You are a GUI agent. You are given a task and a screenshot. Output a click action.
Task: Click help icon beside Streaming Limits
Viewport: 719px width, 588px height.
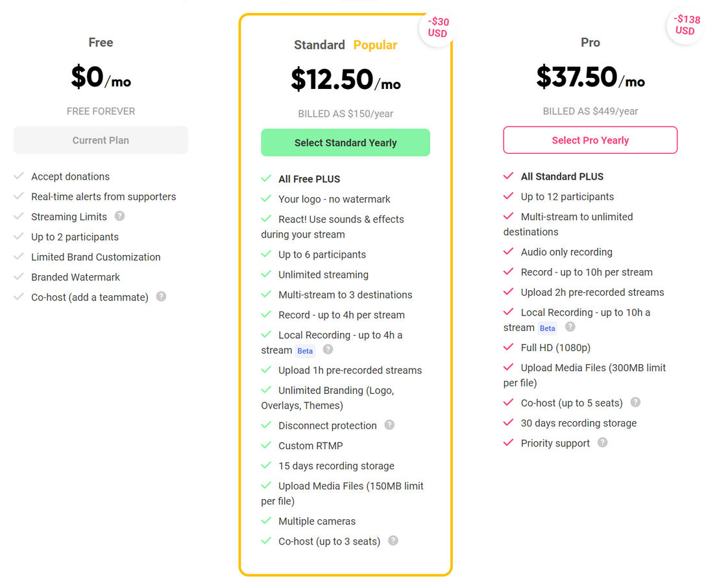119,216
